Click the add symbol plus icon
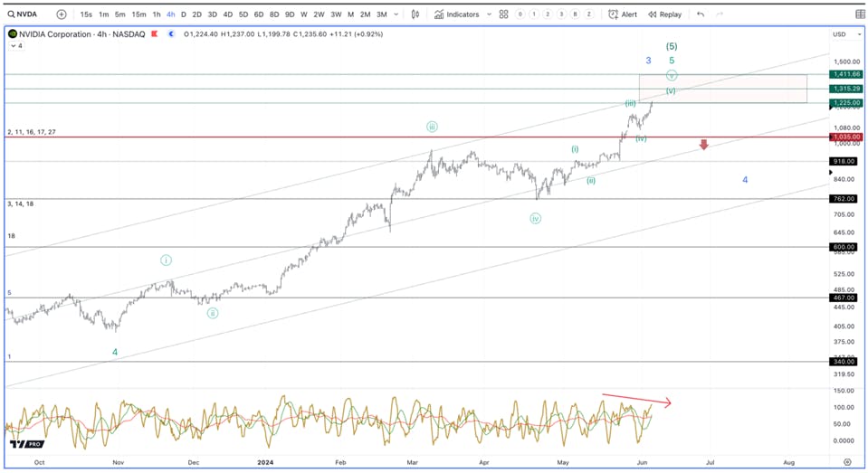The width and height of the screenshot is (868, 473). tap(62, 14)
